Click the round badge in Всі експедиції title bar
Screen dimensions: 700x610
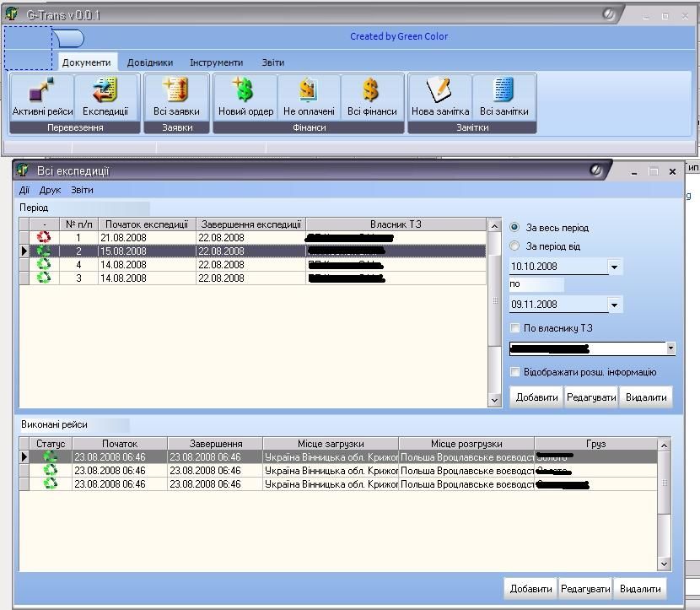click(x=595, y=170)
